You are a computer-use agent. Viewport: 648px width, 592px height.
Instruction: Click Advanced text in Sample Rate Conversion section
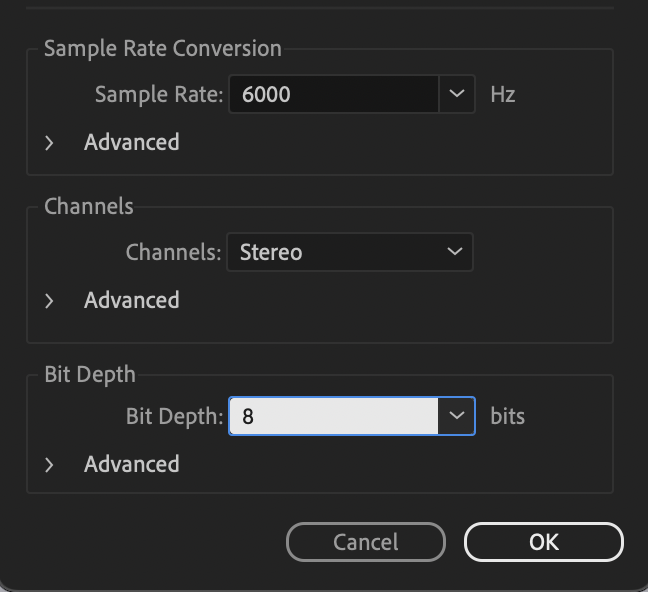click(x=131, y=142)
